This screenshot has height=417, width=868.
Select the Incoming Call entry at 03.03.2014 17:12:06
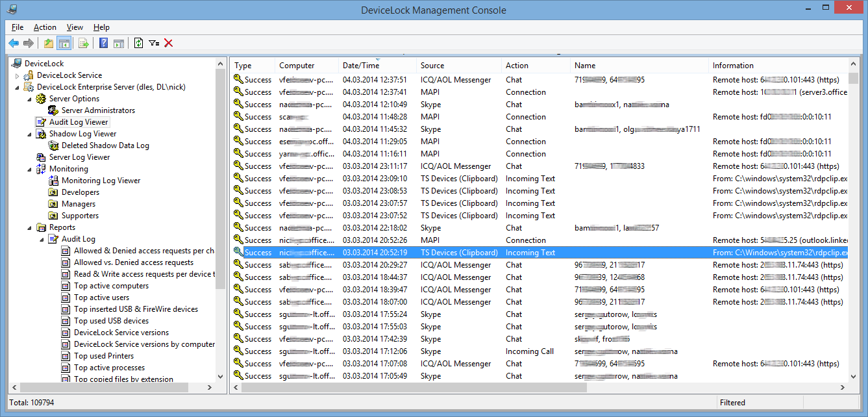539,351
